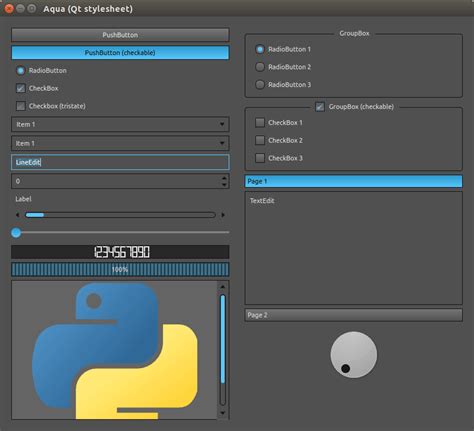474x431 pixels.
Task: Click the Label text
Action: [23, 199]
